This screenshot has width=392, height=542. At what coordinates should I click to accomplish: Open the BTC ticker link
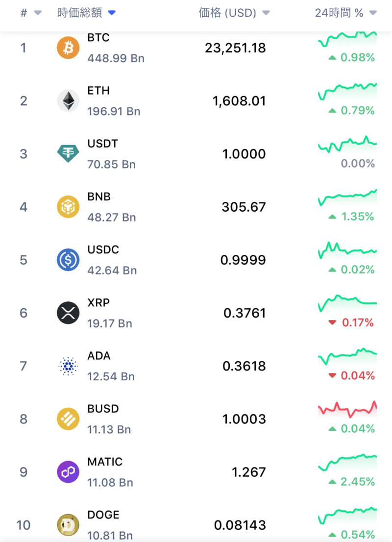(x=98, y=38)
